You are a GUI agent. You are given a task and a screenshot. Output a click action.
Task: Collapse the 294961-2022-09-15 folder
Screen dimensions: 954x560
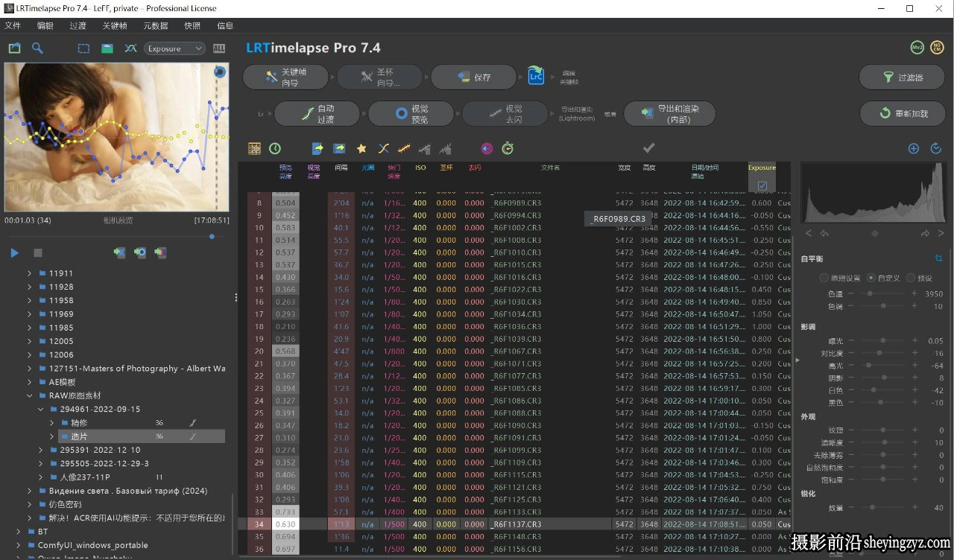coord(40,409)
